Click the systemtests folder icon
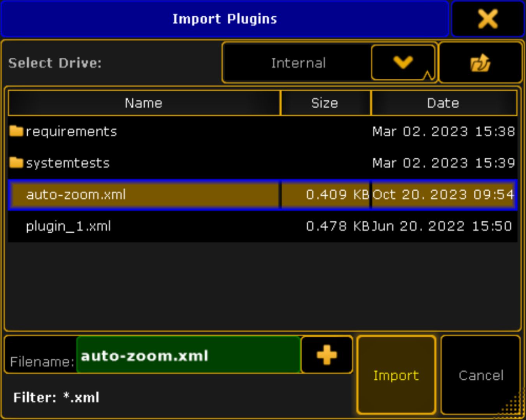Viewport: 526px width, 420px height. pos(16,163)
